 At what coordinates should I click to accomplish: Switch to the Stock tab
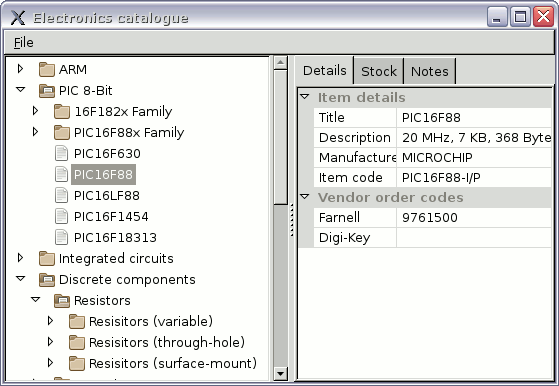[379, 71]
